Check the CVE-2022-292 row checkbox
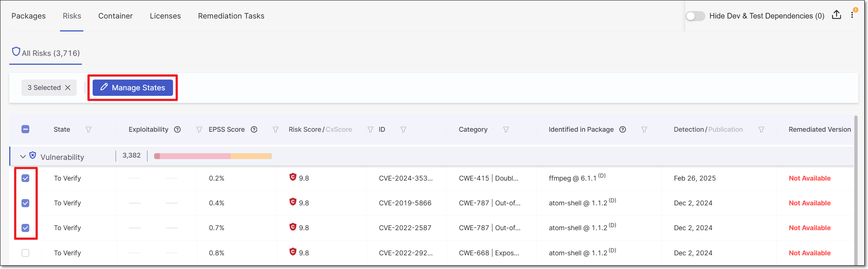 [25, 253]
